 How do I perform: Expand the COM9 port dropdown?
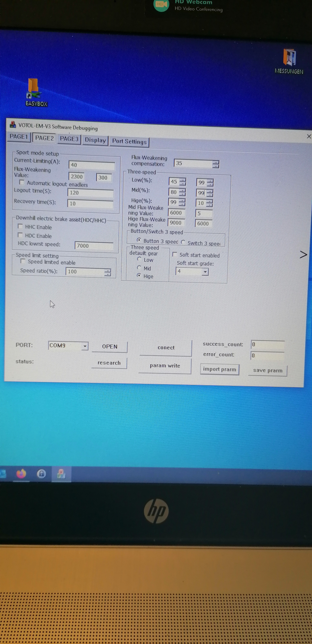coord(85,346)
